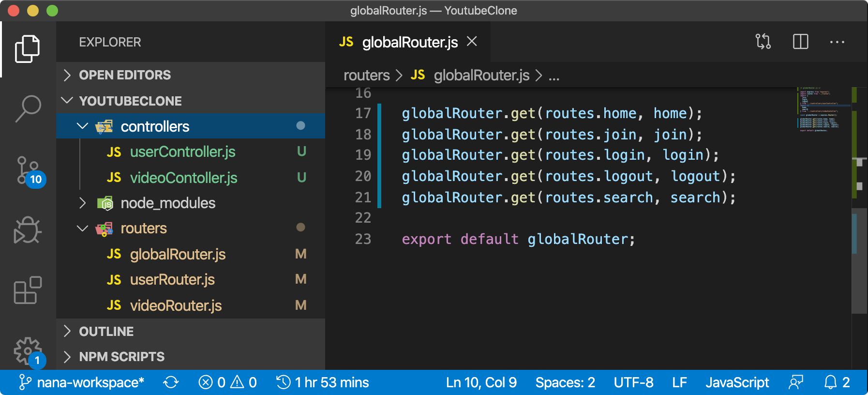Screen dimensions: 868x395
Task: Click Ln 10, Col 9 cursor position
Action: (x=481, y=382)
